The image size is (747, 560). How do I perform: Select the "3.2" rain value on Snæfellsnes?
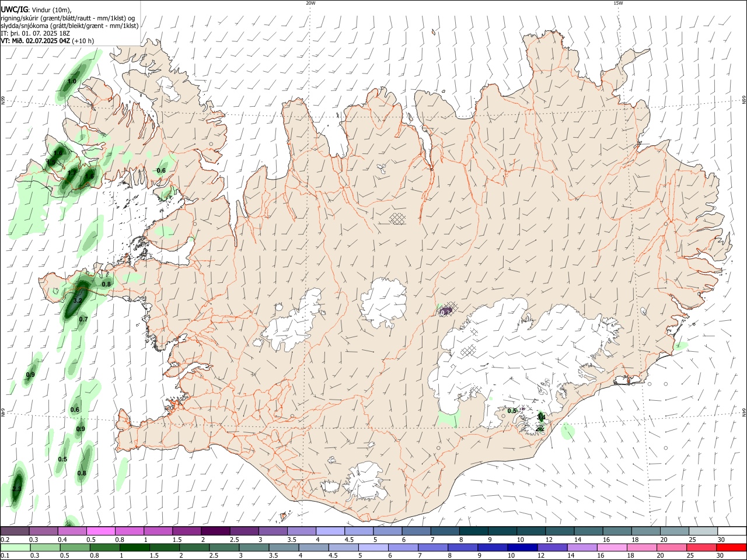point(77,300)
